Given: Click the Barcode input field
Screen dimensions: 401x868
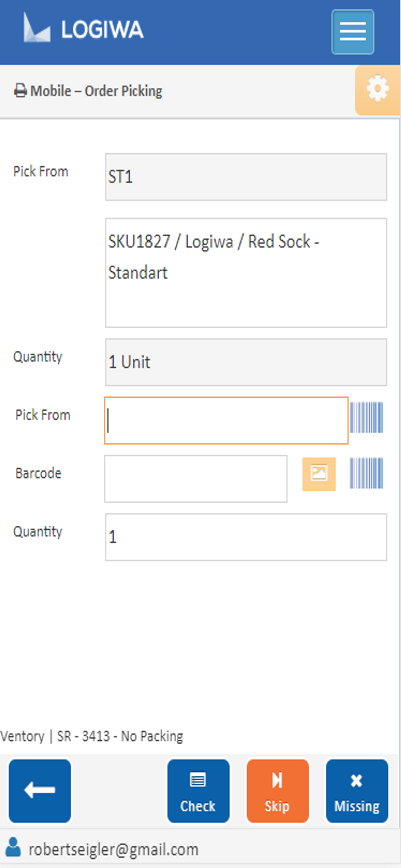Looking at the screenshot, I should click(196, 479).
